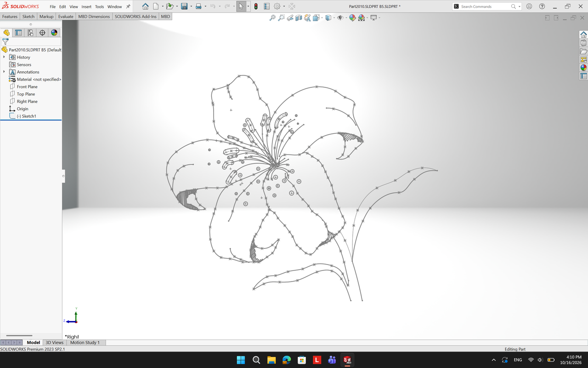This screenshot has width=588, height=368.
Task: Switch to the Evaluate ribbon tab
Action: [x=66, y=17]
